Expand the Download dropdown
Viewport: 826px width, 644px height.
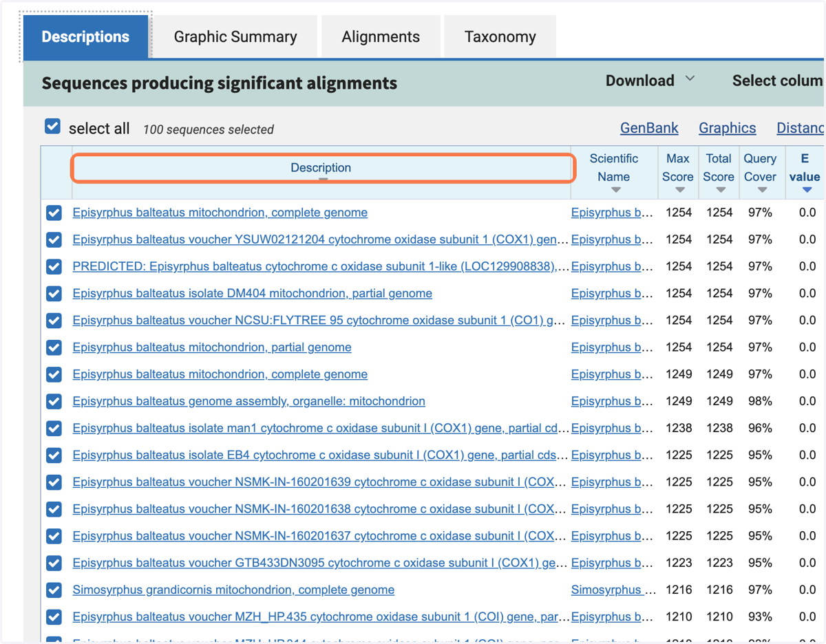point(650,80)
